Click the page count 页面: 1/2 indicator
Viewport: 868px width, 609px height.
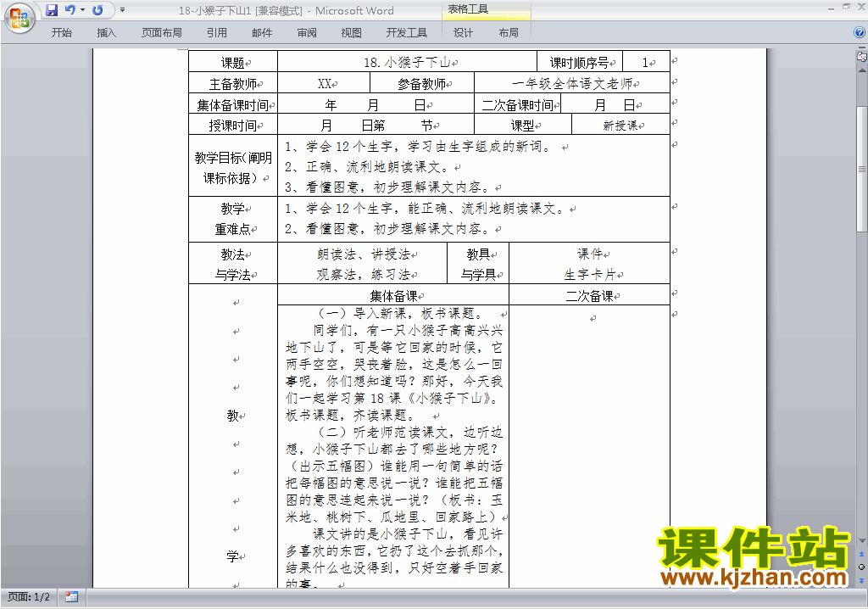point(28,597)
